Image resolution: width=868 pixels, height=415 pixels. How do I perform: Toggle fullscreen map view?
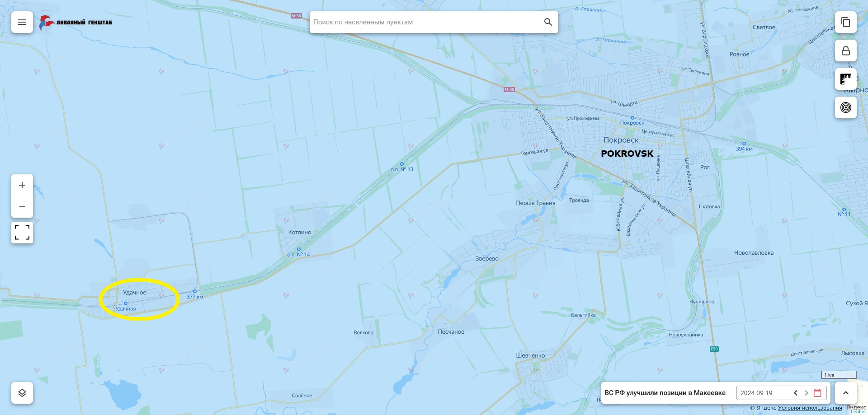[22, 233]
